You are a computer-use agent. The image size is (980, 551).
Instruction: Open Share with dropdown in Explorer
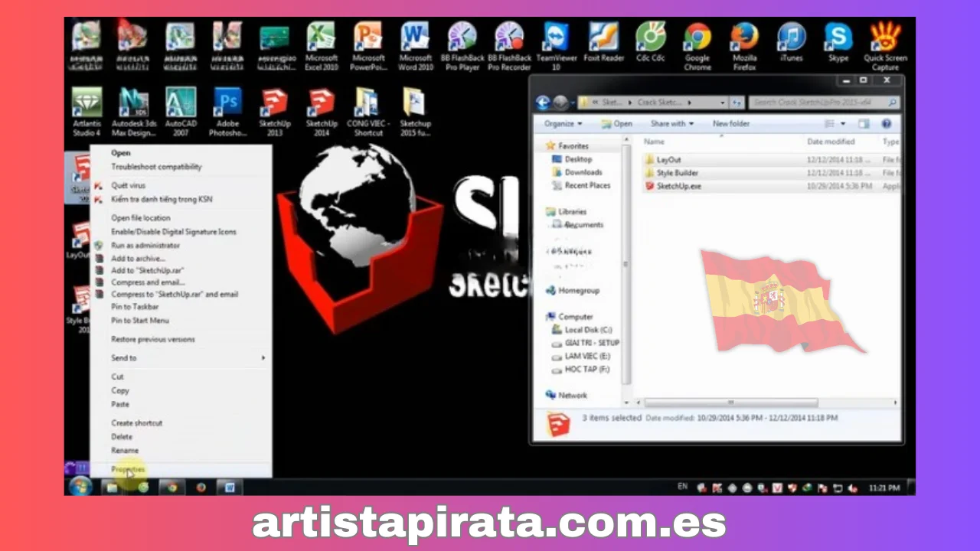point(671,123)
